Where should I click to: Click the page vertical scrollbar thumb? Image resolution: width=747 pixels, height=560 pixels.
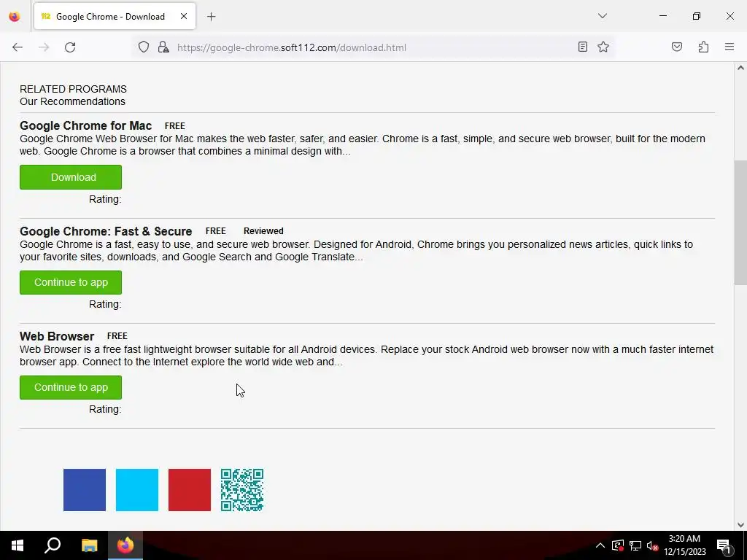pos(740,223)
